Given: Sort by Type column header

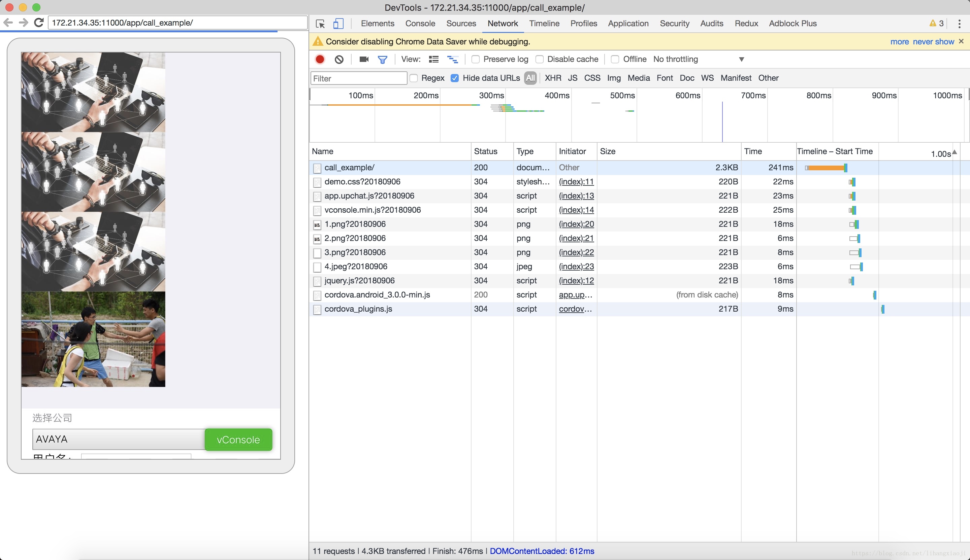Looking at the screenshot, I should (535, 151).
